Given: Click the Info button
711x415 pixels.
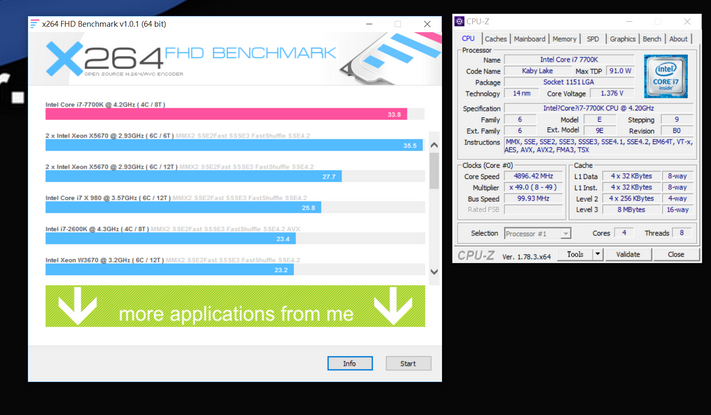Looking at the screenshot, I should pyautogui.click(x=350, y=363).
